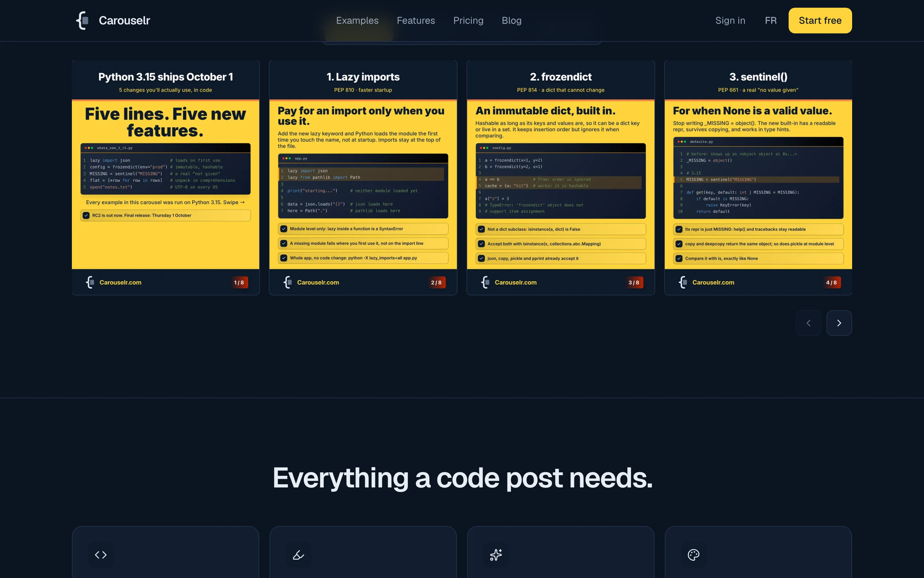Click checkbox beside copy and deepcopy return
Image resolution: width=924 pixels, height=578 pixels.
pos(679,243)
